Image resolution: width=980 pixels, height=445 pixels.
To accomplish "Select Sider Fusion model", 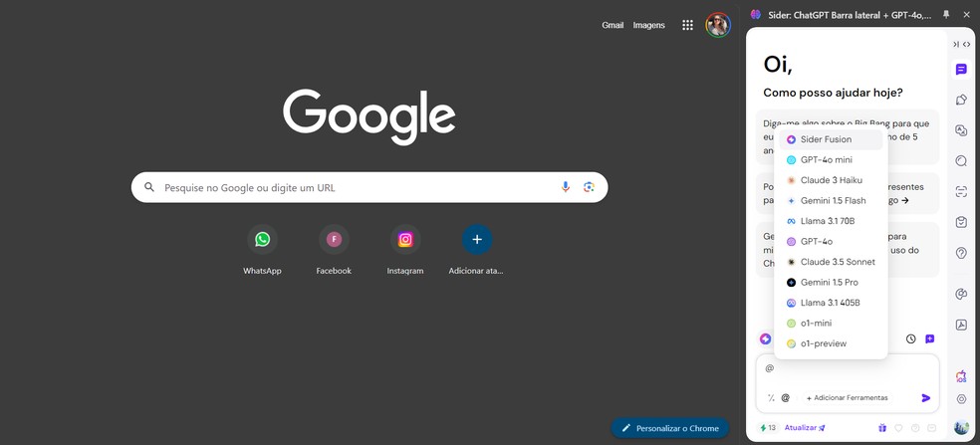I will [x=831, y=139].
